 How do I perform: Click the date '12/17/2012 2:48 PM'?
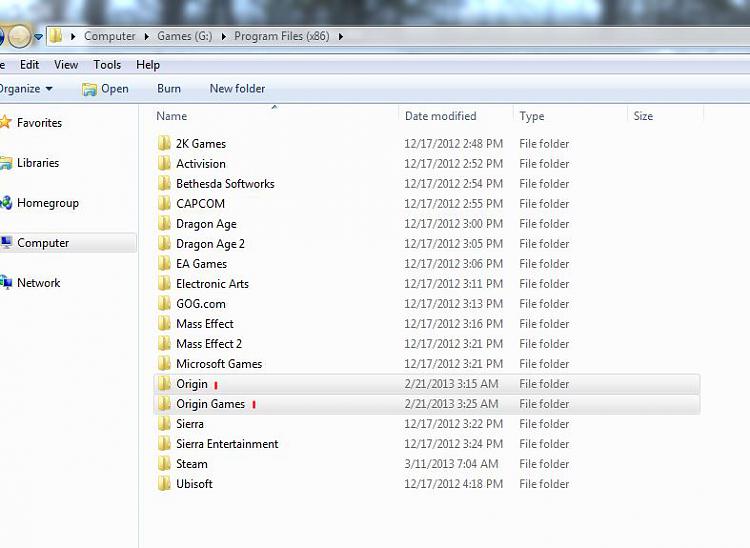[x=453, y=143]
